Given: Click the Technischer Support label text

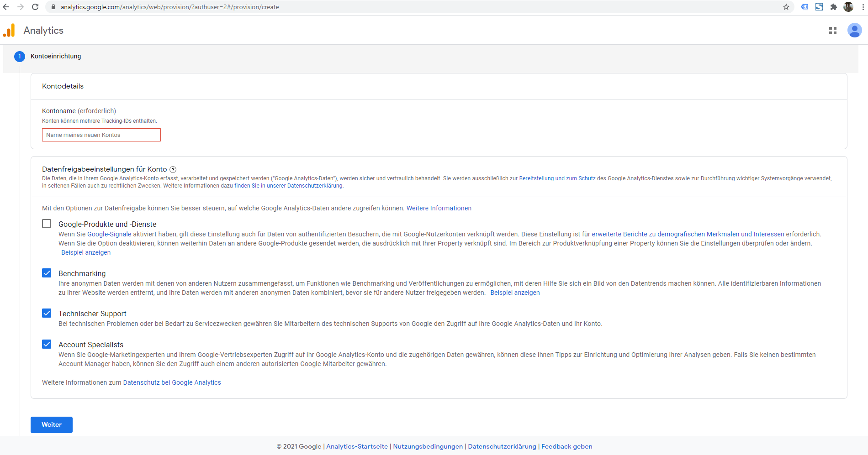Looking at the screenshot, I should (92, 314).
